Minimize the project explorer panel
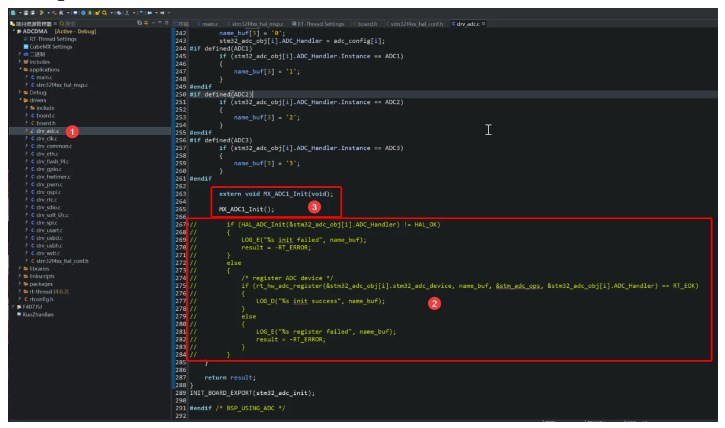Viewport: 725px width, 428px height. (160, 22)
